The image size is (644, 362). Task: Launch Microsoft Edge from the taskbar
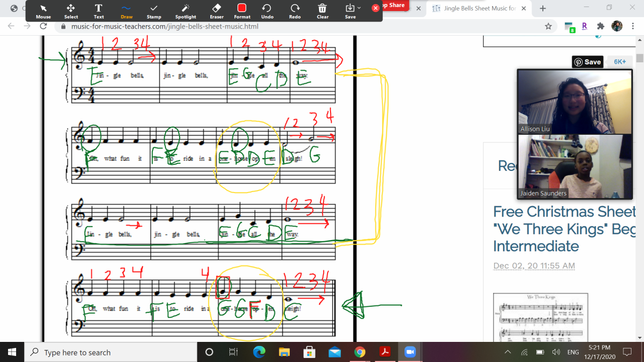[259, 352]
